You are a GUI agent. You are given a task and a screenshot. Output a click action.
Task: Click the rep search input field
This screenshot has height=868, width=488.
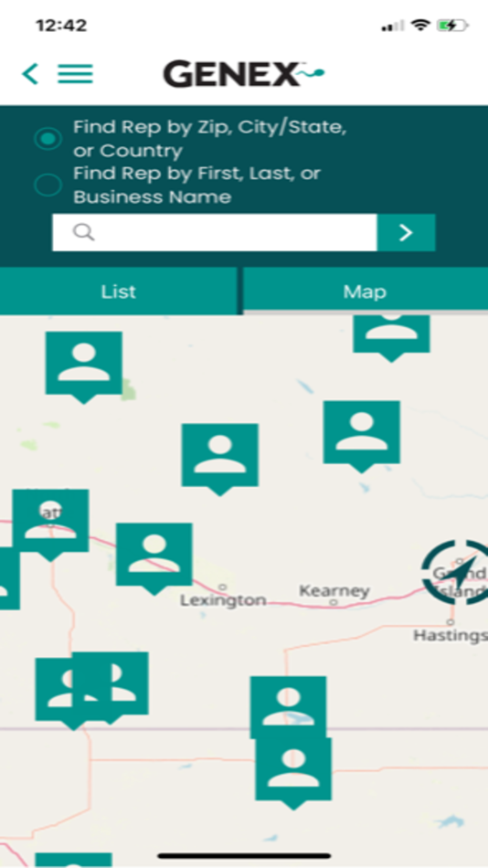[215, 232]
